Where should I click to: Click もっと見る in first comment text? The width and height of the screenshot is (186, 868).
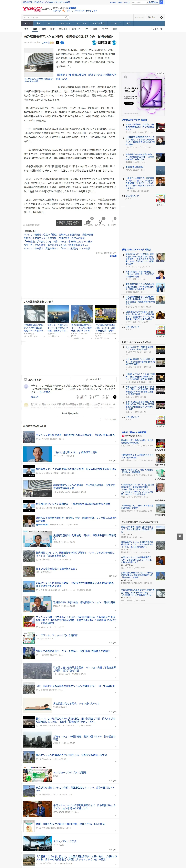coord(45,392)
